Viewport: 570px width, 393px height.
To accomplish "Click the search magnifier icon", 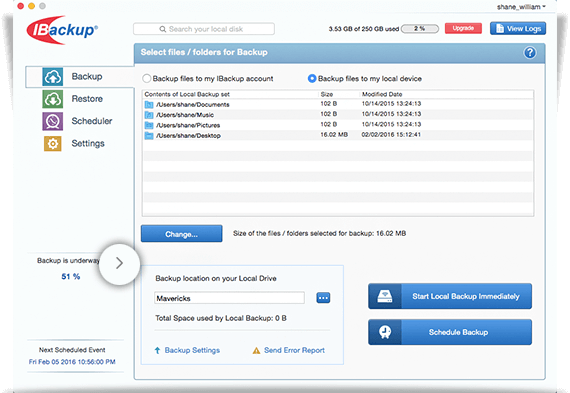I will coord(163,29).
